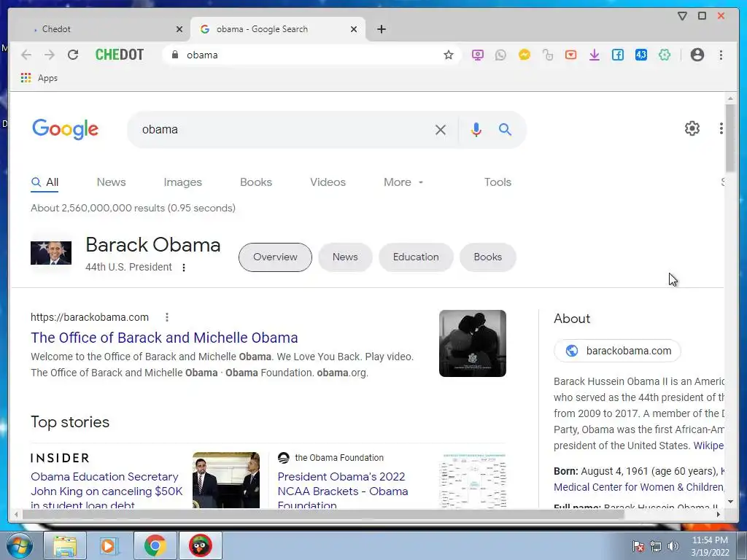
Task: Open the browser three-dot menu
Action: 721,55
